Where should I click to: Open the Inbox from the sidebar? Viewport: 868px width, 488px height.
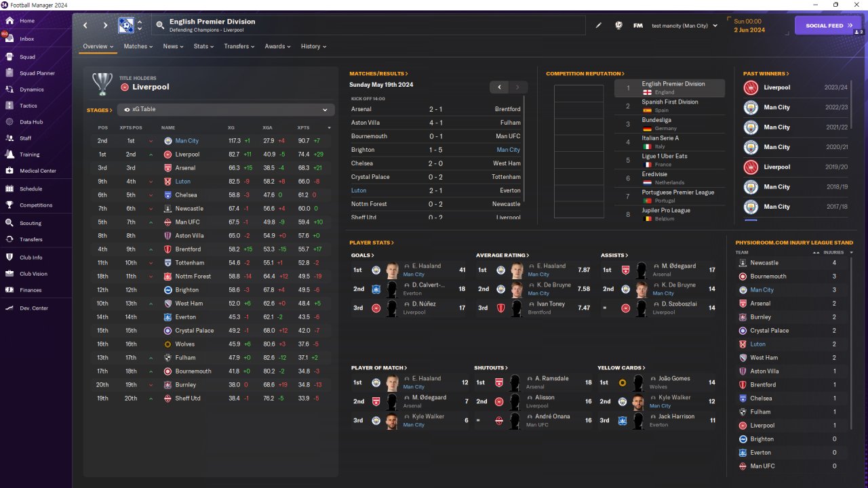pos(27,39)
